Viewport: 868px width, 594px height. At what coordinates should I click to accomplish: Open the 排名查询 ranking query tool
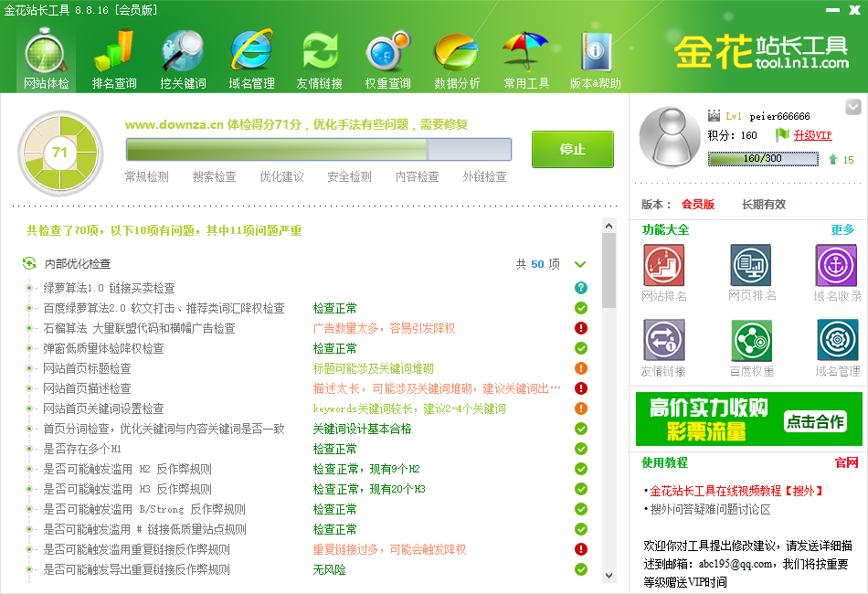(114, 59)
